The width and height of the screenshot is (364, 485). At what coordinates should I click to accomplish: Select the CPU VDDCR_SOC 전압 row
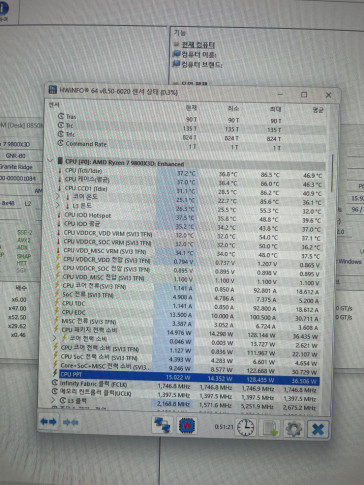pos(189,270)
